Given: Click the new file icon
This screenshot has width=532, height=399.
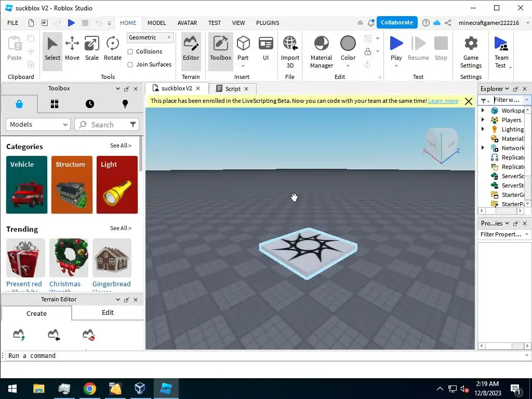Looking at the screenshot, I should click(31, 23).
